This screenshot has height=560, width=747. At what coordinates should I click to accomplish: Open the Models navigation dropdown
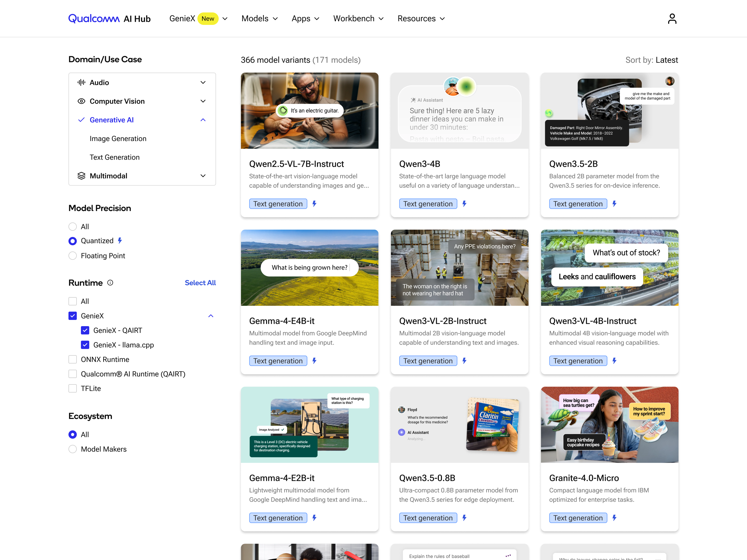[260, 19]
